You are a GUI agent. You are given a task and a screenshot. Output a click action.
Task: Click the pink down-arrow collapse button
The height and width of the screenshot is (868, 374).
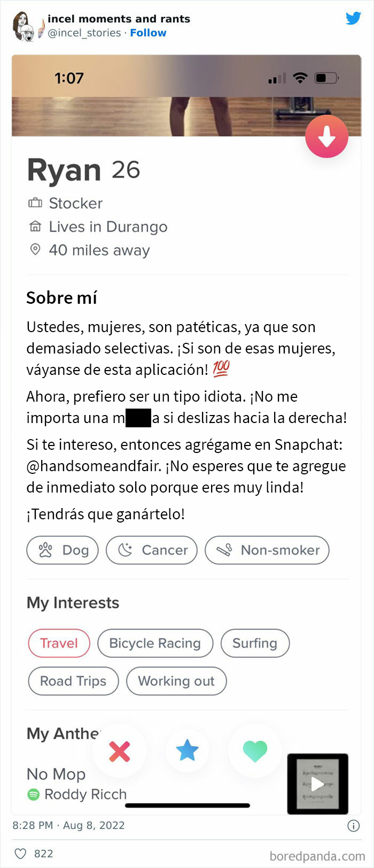click(x=326, y=137)
